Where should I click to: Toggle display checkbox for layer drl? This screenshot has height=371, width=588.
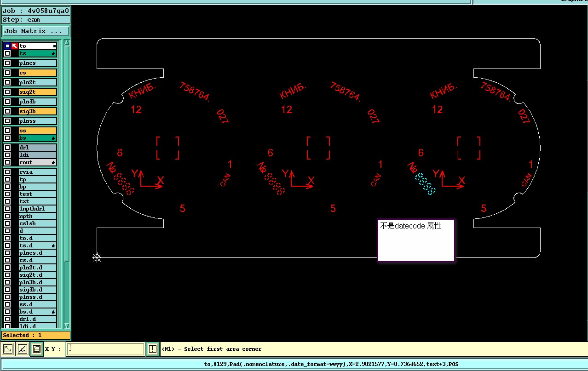coord(7,148)
